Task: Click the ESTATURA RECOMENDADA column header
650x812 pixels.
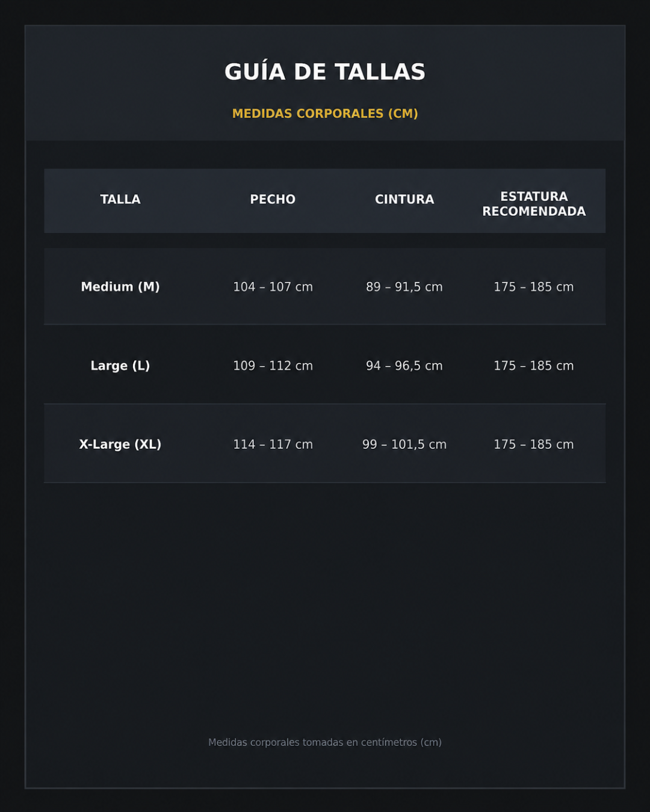Action: click(534, 204)
